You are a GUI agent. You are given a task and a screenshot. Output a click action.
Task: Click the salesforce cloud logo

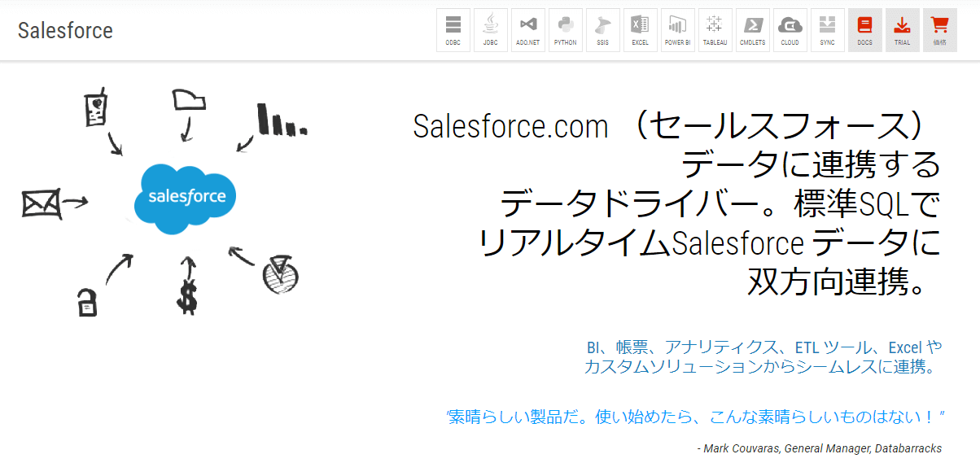[x=186, y=197]
